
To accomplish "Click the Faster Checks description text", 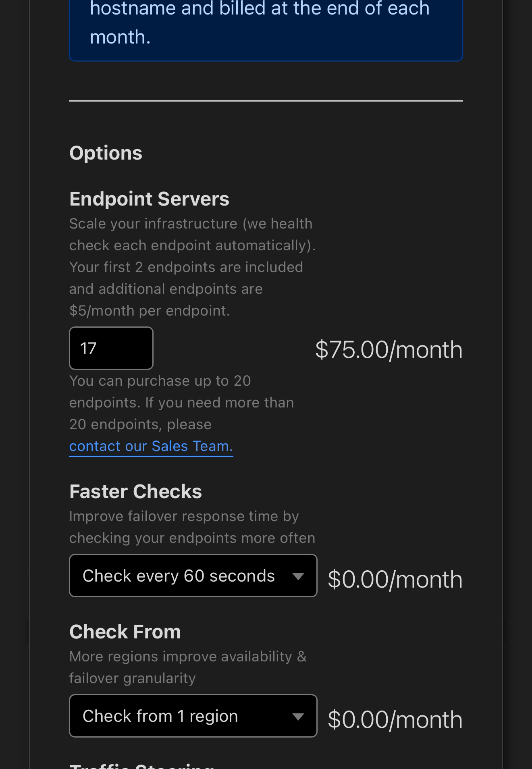I will 192,527.
